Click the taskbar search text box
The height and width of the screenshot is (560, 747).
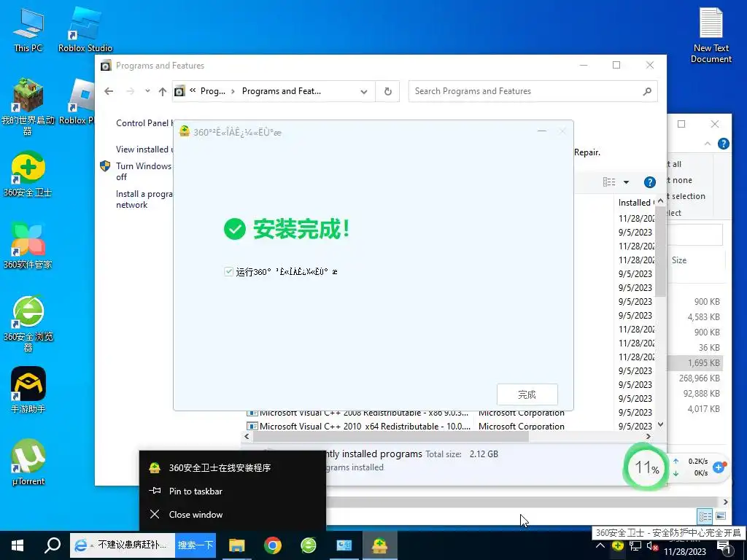click(x=124, y=545)
